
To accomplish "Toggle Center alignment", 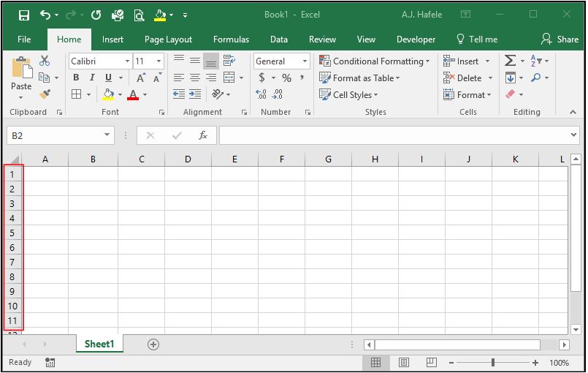I will [x=194, y=78].
